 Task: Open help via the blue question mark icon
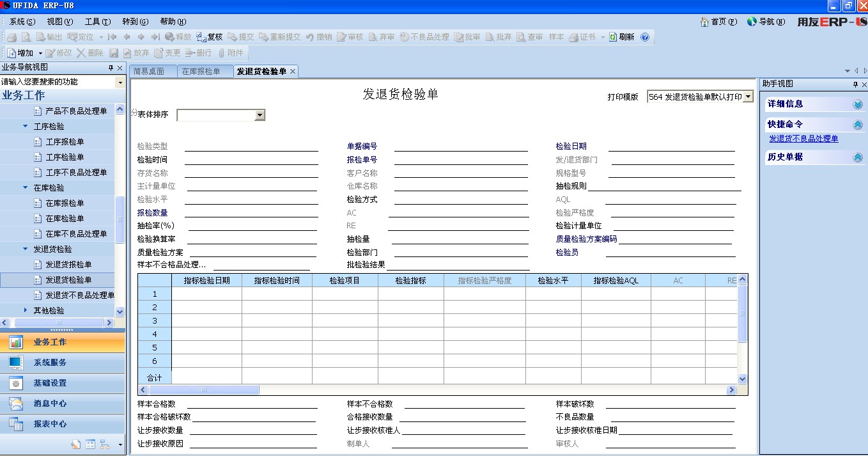click(x=644, y=37)
